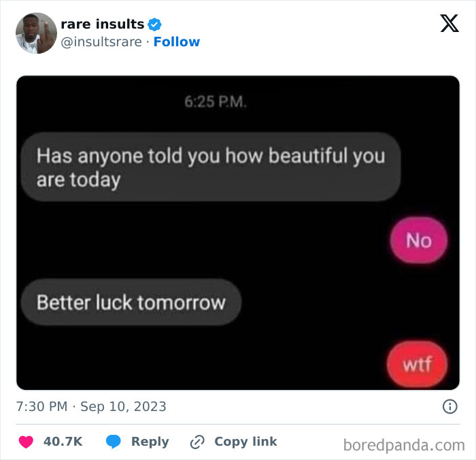Click the 40.7K likes count

tap(63, 442)
